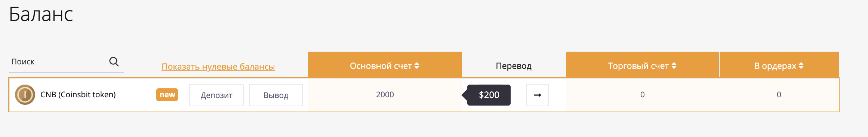Click the $200 tooltip bubble
Viewport: 868px width, 137px height.
(489, 95)
